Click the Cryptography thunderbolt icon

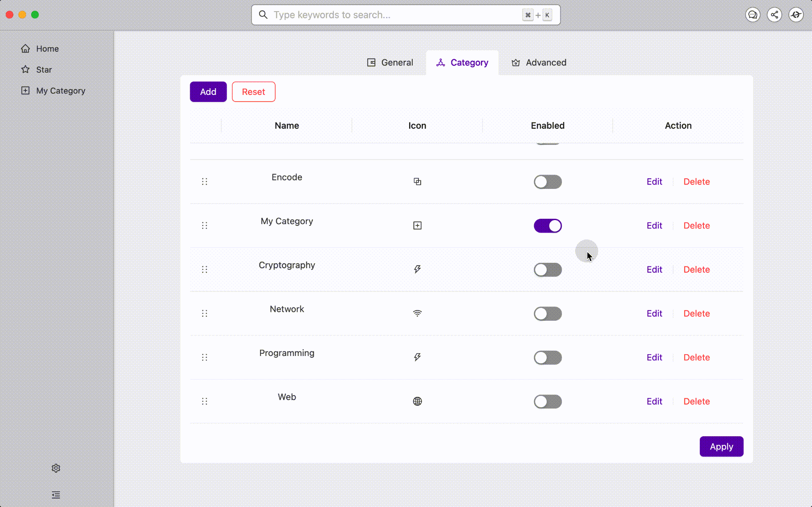[x=417, y=269]
